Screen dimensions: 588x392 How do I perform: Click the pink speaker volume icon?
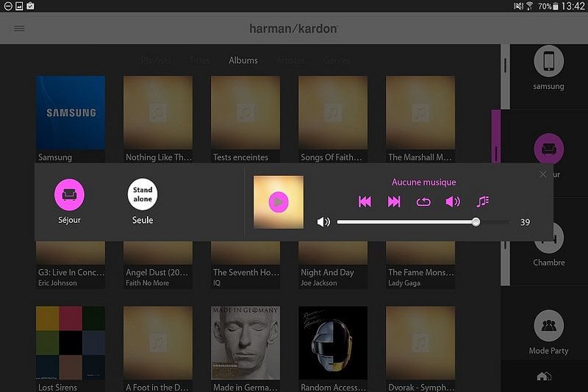(x=453, y=202)
